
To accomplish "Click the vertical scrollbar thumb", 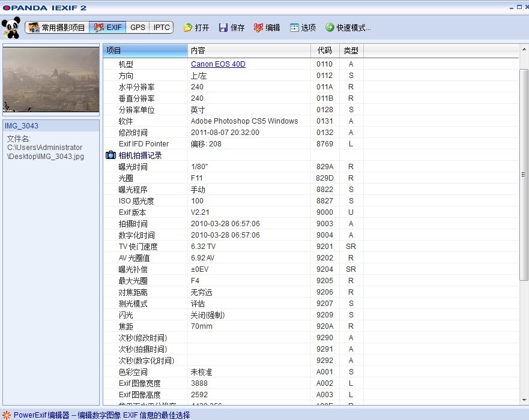I will coord(524,174).
